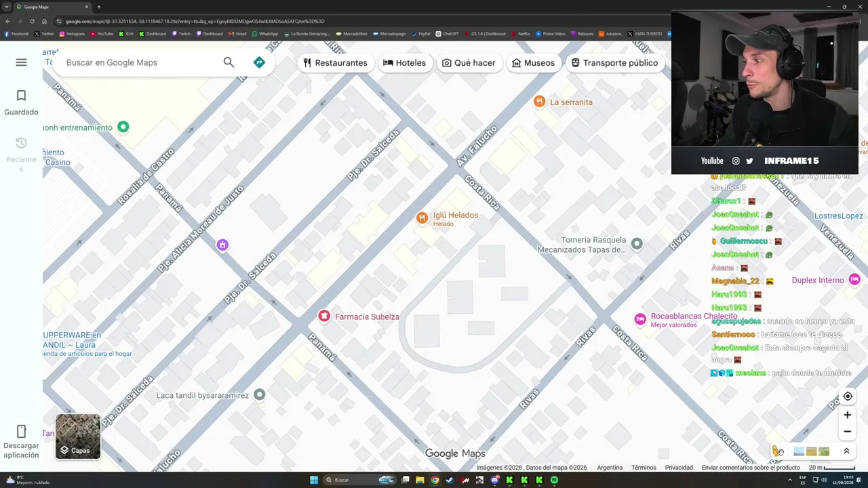Select the Laca tandil bysararamirez marker
The image size is (868, 488).
coord(259,394)
